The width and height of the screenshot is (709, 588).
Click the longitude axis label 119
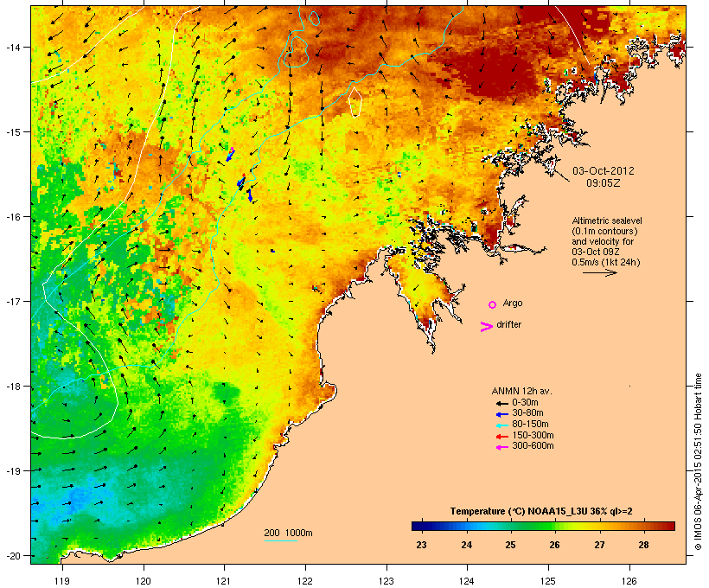pyautogui.click(x=62, y=581)
